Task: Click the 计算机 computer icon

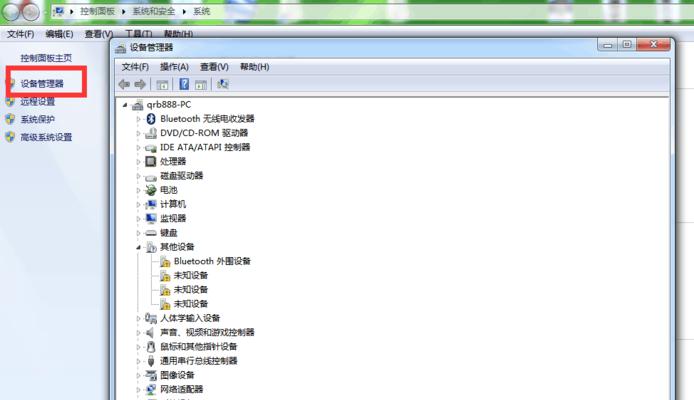Action: coord(151,204)
